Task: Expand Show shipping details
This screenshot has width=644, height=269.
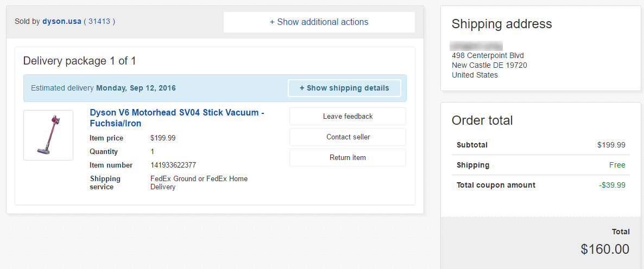Action: click(x=344, y=88)
